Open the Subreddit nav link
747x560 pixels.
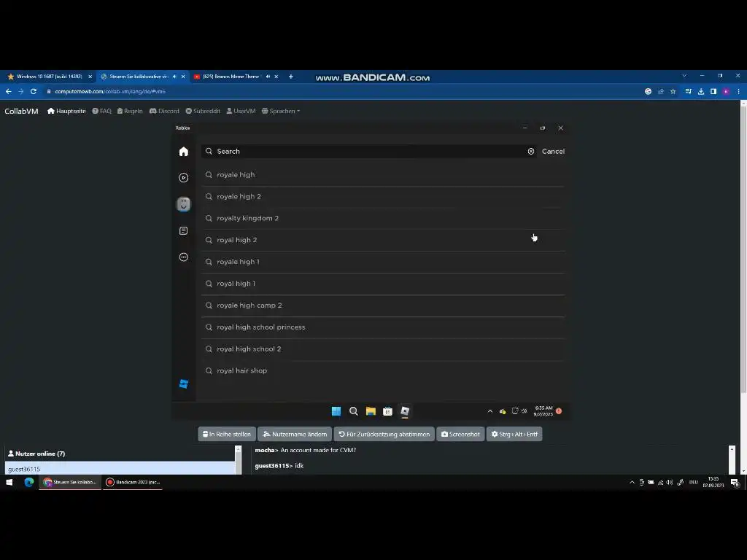click(203, 111)
